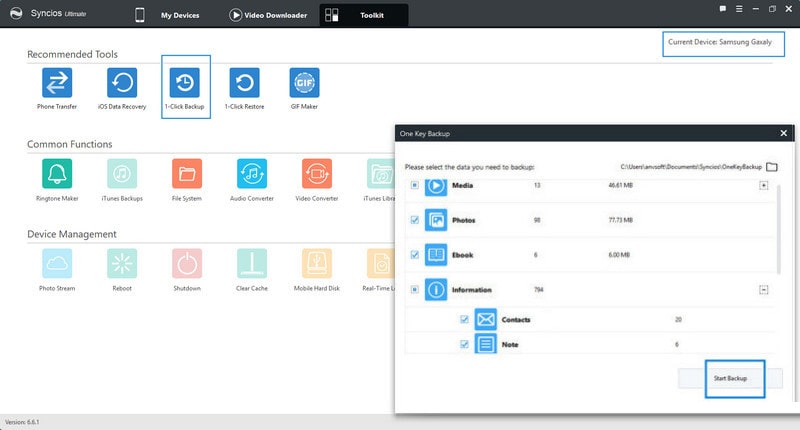
Task: Click the Photos size 77.73 MB
Action: (x=620, y=220)
